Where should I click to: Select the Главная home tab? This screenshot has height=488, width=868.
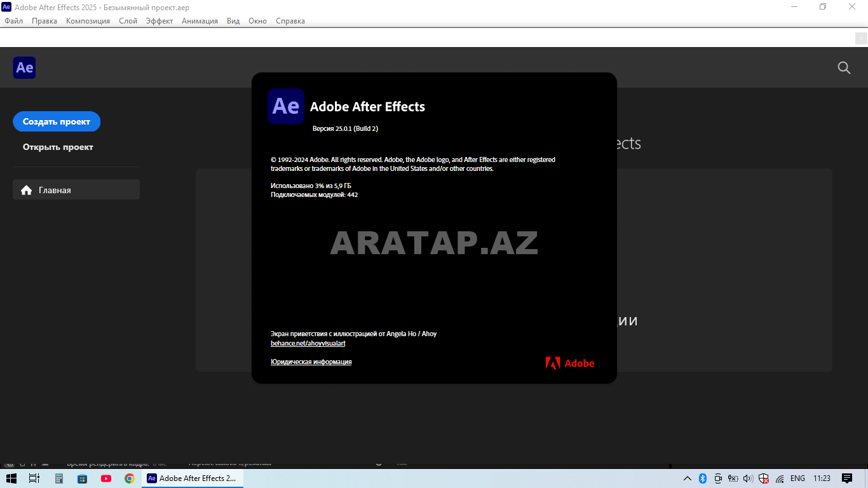click(x=76, y=189)
